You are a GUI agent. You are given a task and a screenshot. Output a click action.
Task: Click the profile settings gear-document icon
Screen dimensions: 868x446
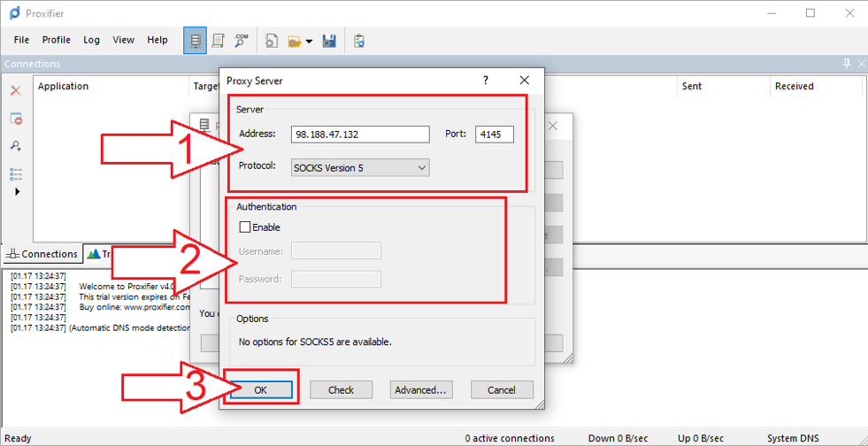(272, 41)
